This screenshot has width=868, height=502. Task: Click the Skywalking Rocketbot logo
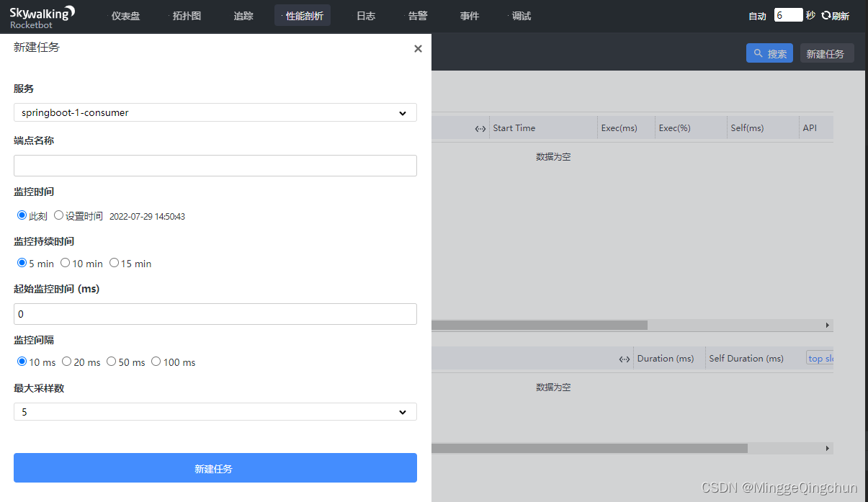click(x=42, y=17)
